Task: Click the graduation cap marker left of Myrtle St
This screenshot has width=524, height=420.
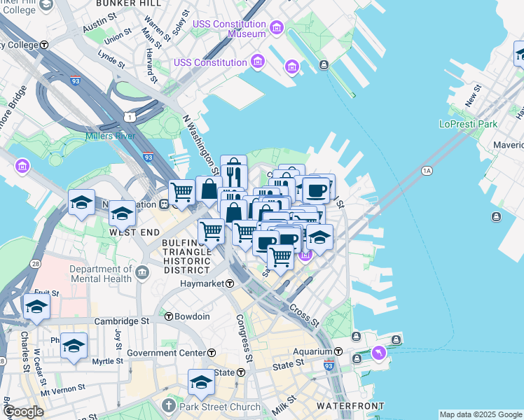Action: (74, 346)
